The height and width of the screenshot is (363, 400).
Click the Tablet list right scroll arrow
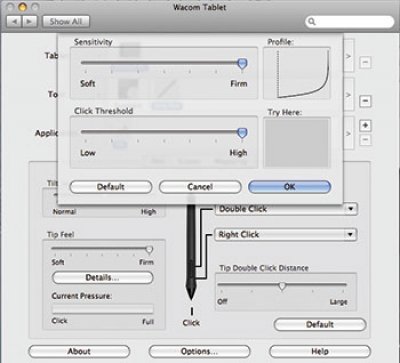[x=348, y=56]
